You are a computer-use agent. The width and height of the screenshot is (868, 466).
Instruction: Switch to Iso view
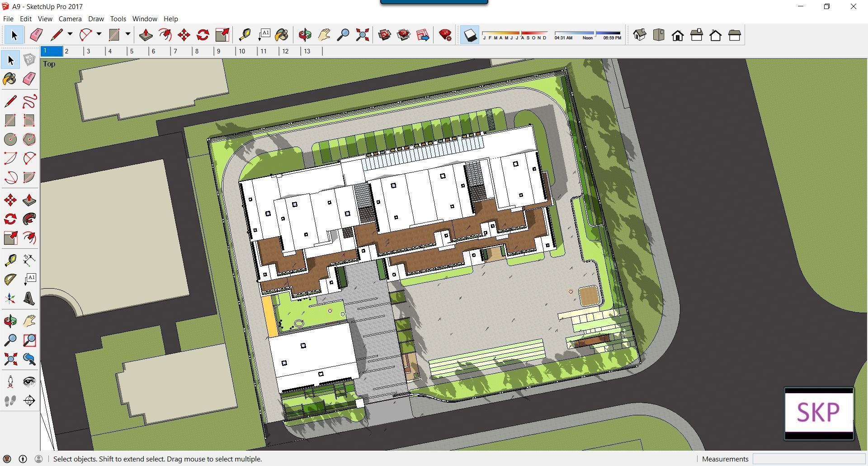click(x=639, y=35)
